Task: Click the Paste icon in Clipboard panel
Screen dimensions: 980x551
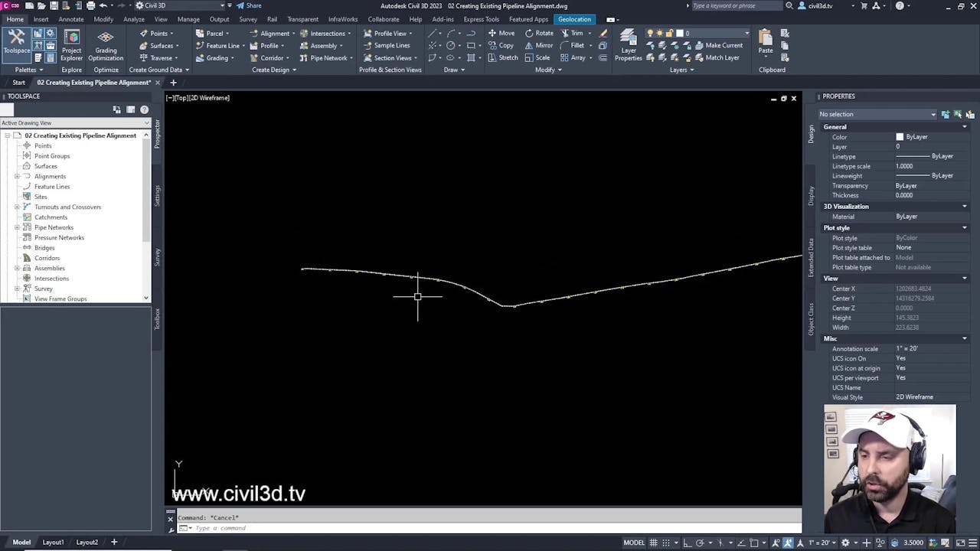Action: pos(765,38)
